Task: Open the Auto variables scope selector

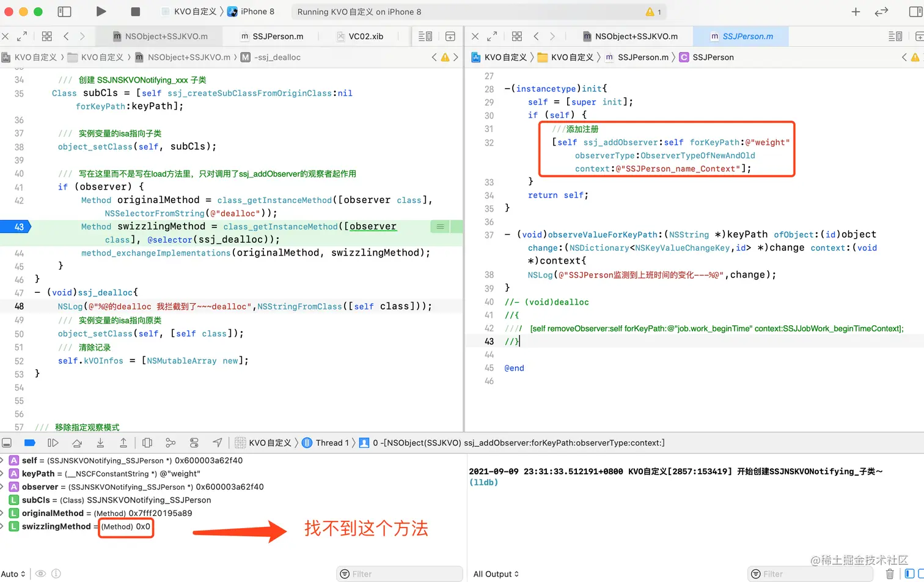Action: (14, 574)
